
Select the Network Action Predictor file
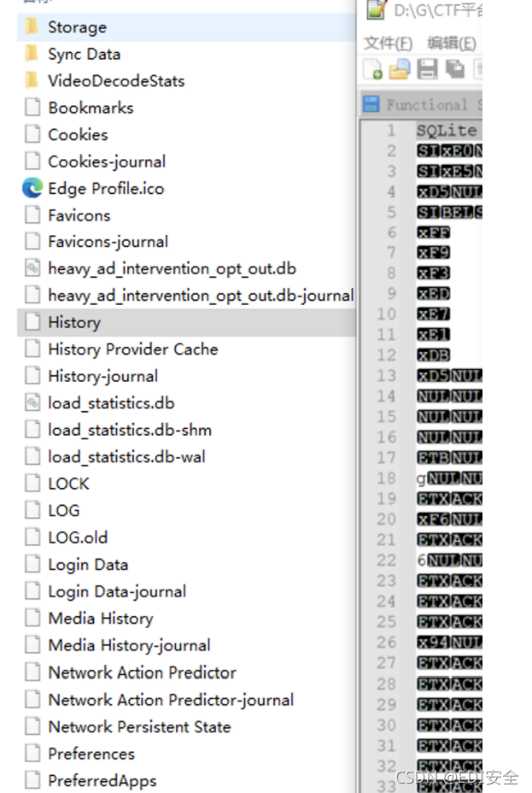point(142,673)
